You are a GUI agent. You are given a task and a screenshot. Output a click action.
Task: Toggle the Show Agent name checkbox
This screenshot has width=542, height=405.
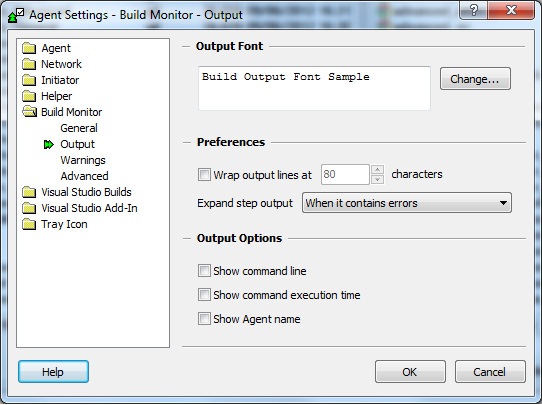204,319
